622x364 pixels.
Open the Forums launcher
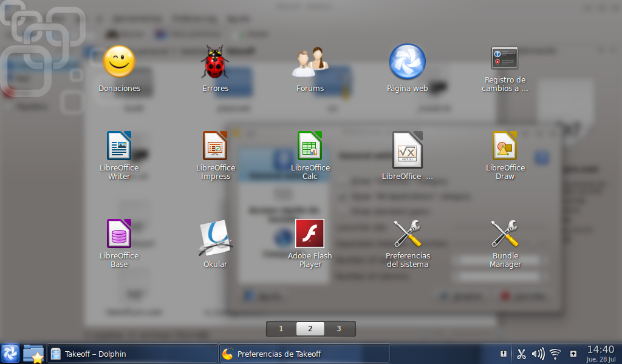point(310,62)
